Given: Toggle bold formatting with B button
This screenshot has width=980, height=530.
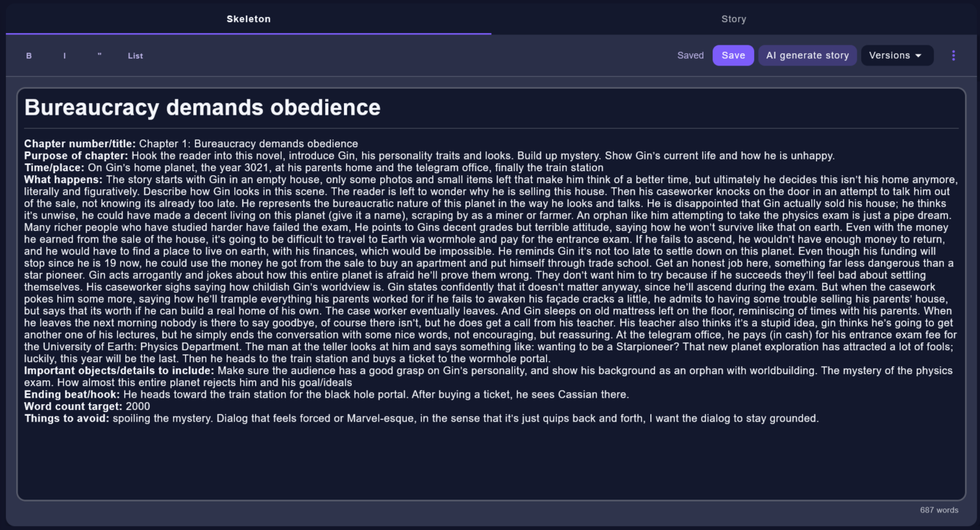Looking at the screenshot, I should [x=29, y=56].
